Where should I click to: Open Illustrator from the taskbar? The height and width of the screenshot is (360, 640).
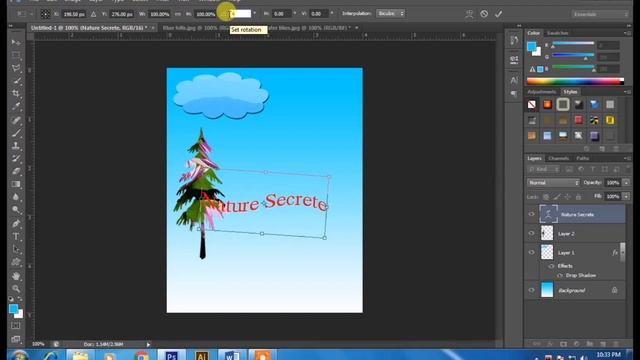(x=202, y=355)
